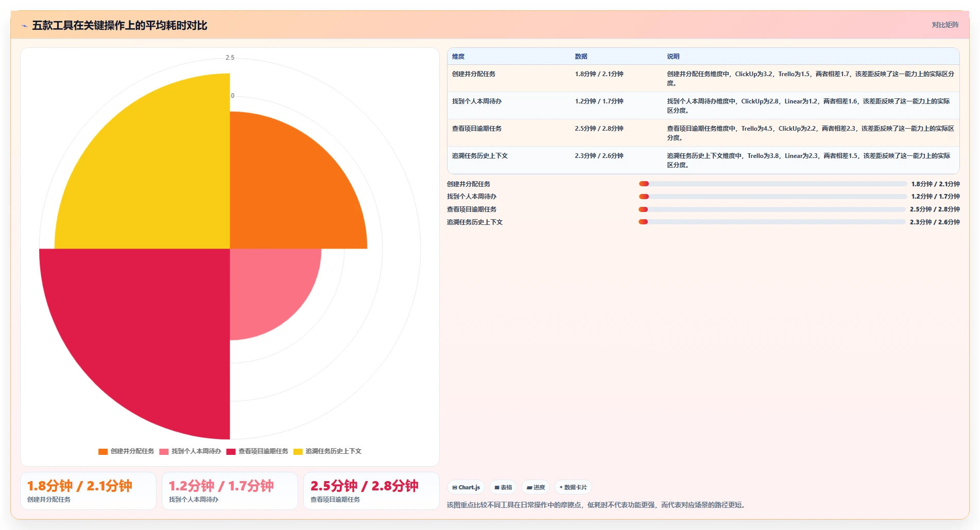Click the footer note starting 该图重点比较
980x530 pixels.
click(597, 505)
